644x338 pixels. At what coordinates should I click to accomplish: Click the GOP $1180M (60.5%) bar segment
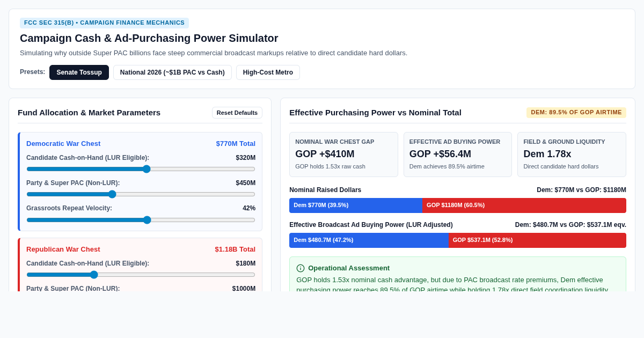click(524, 205)
